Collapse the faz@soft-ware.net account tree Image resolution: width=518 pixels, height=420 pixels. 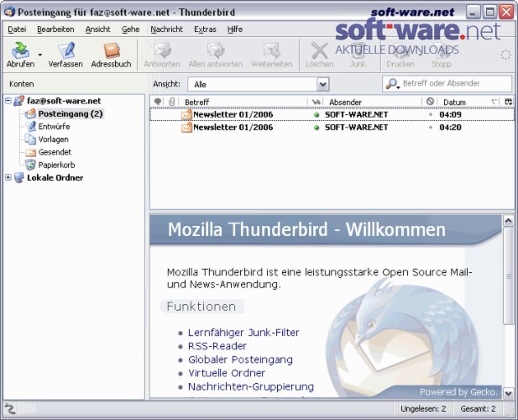point(8,101)
